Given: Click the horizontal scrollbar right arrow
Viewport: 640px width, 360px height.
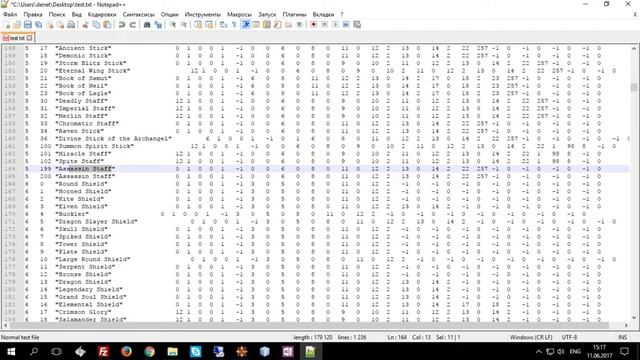Looking at the screenshot, I should click(626, 325).
